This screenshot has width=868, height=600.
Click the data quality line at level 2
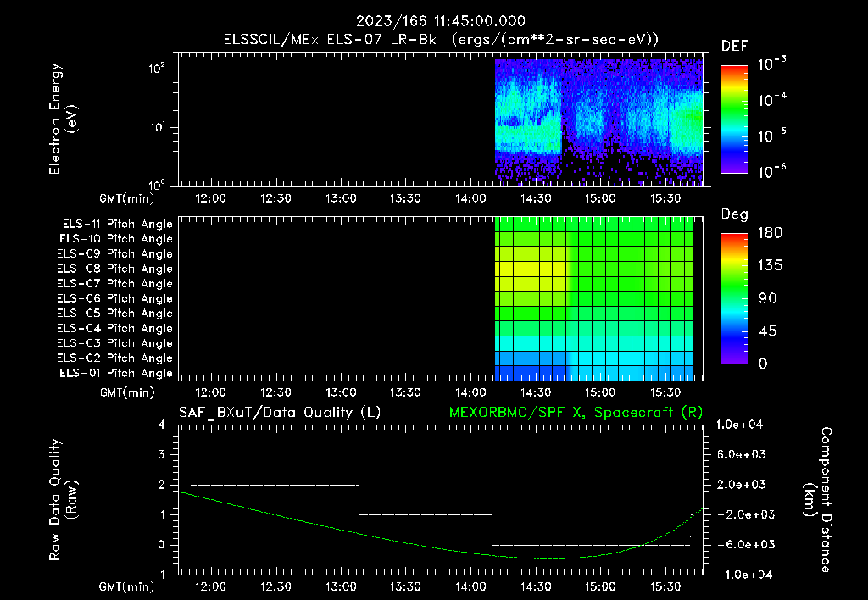[275, 485]
